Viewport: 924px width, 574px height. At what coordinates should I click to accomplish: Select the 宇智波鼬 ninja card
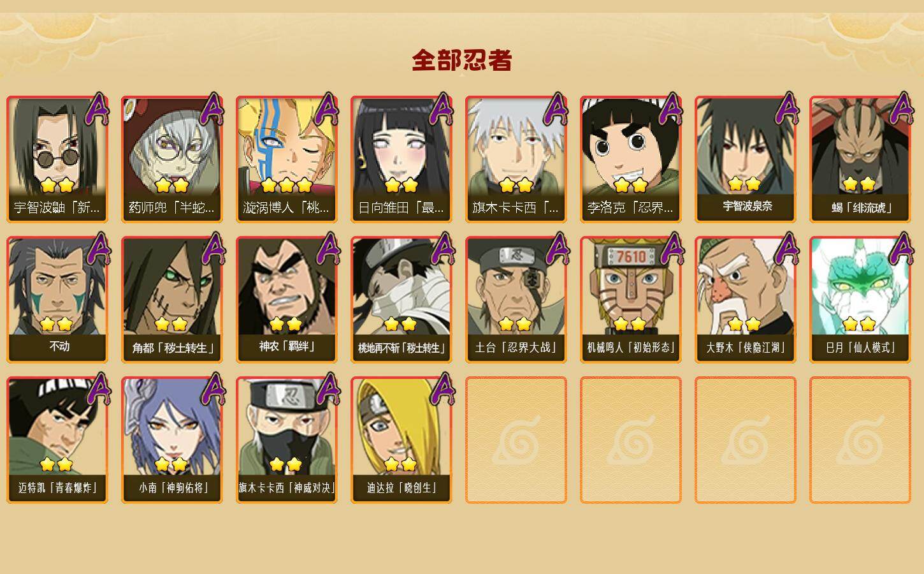point(57,159)
